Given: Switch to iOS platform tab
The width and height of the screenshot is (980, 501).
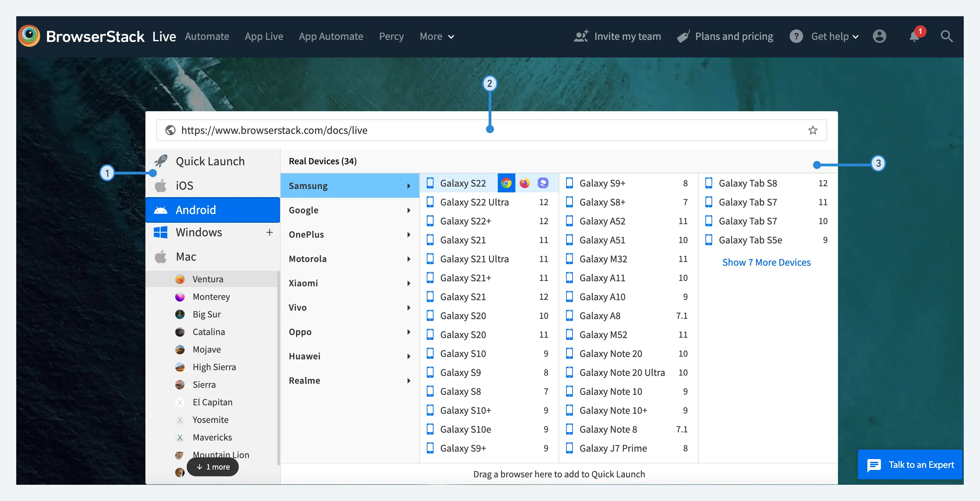Looking at the screenshot, I should [x=185, y=186].
